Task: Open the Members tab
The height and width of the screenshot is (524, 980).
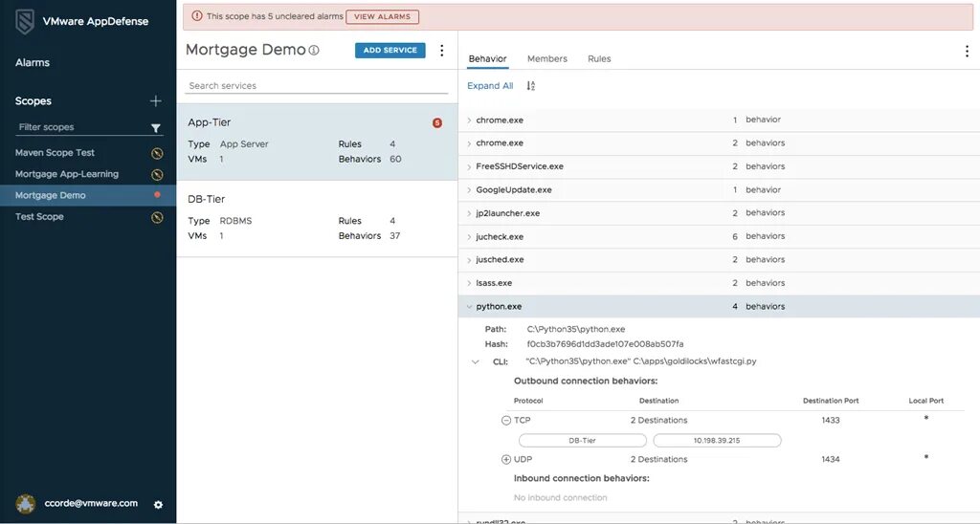Action: (x=546, y=58)
